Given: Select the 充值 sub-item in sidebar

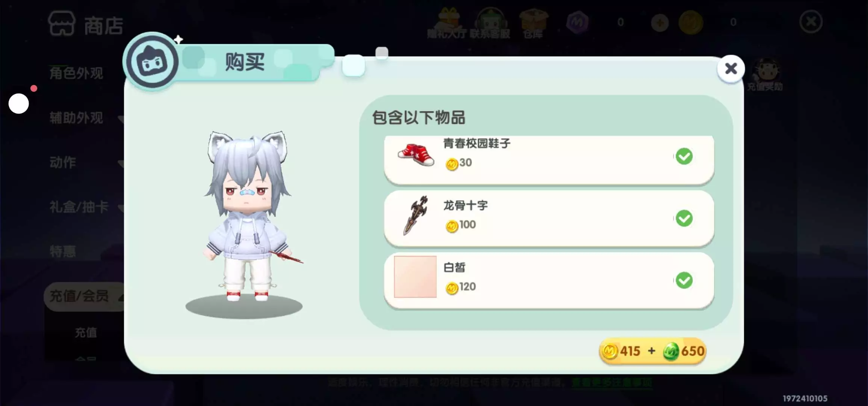Looking at the screenshot, I should coord(86,333).
